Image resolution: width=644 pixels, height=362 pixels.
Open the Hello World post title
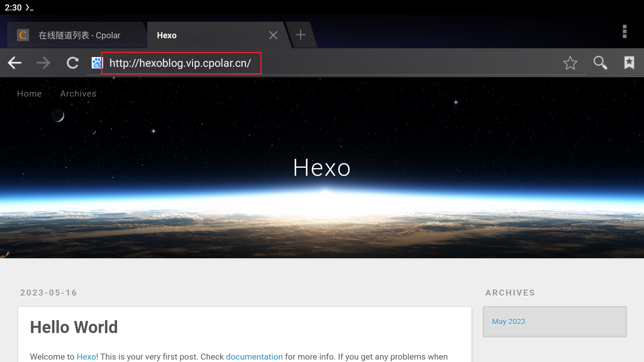[74, 327]
